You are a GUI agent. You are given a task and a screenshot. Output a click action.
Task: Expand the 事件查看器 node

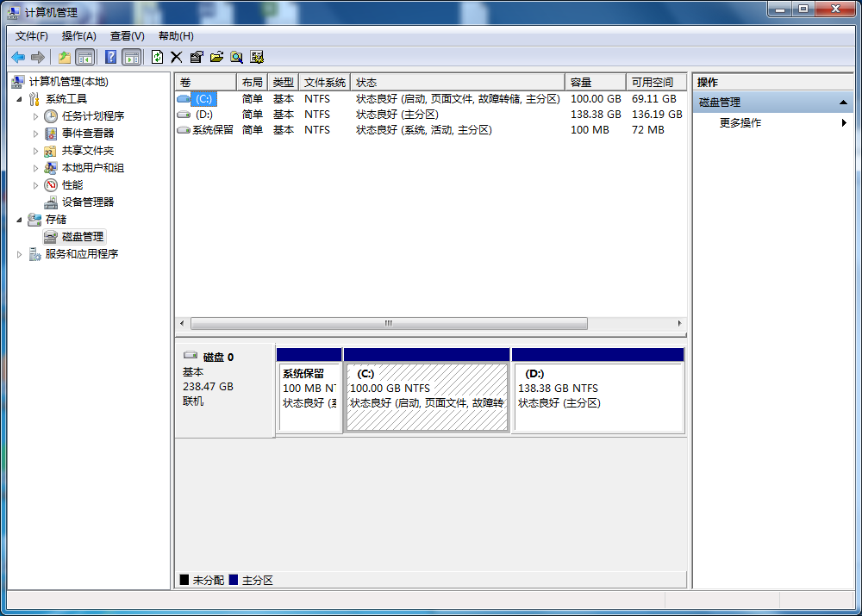35,134
